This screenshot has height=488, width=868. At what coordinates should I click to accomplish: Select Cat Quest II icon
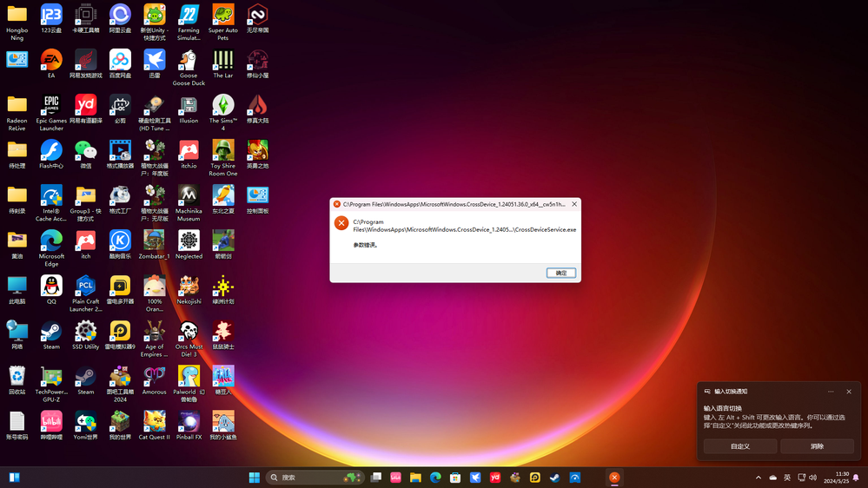[x=155, y=425]
